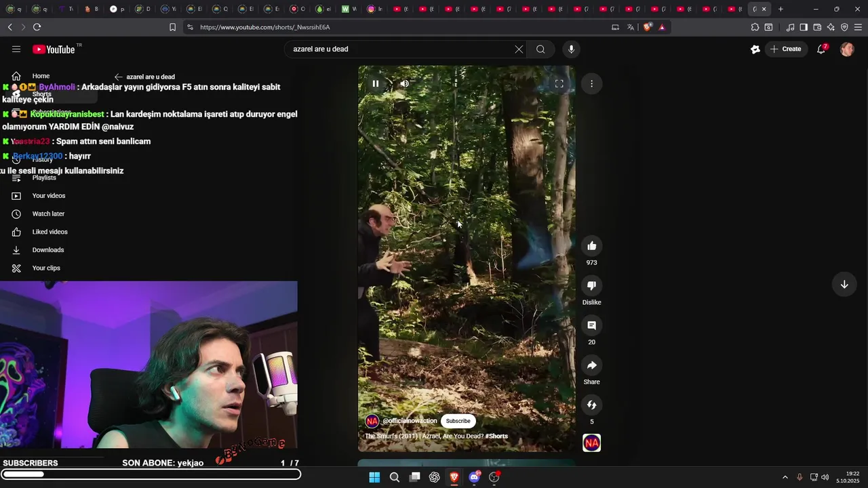Open Windows Start menu

click(374, 477)
